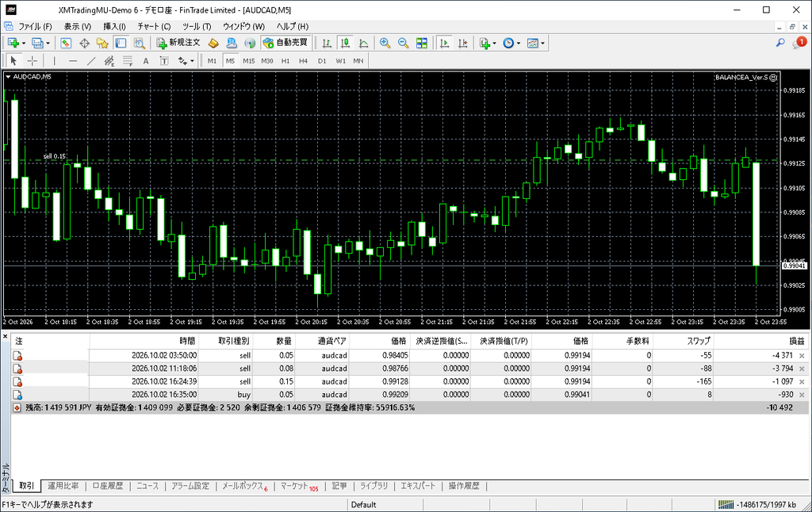Open the ファイル (F) menu
The width and height of the screenshot is (812, 512).
(x=35, y=26)
